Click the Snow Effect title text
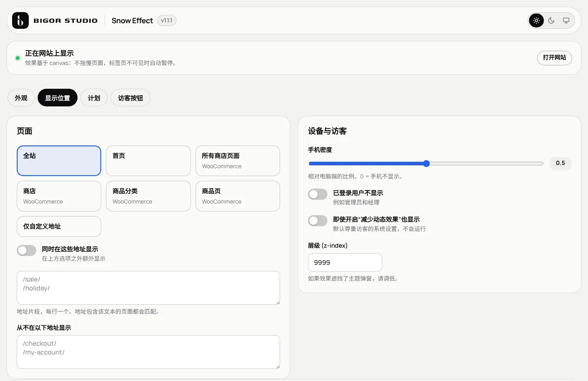588x381 pixels. click(132, 20)
